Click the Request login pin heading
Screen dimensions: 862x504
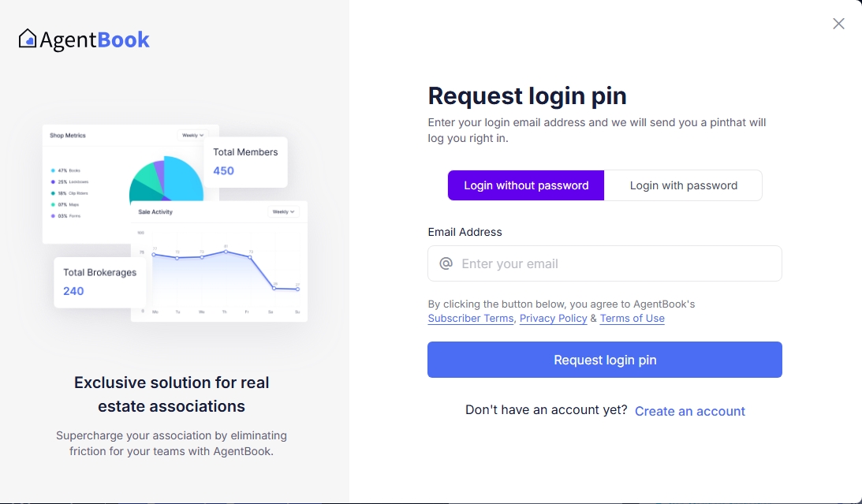(527, 95)
